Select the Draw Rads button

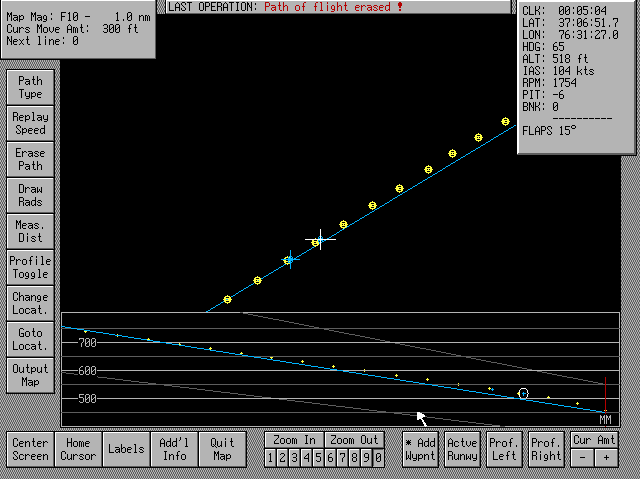(x=30, y=195)
